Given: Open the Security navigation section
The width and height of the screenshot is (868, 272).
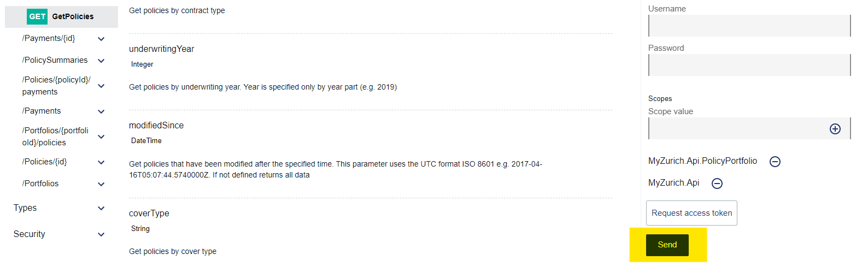Looking at the screenshot, I should coord(30,234).
